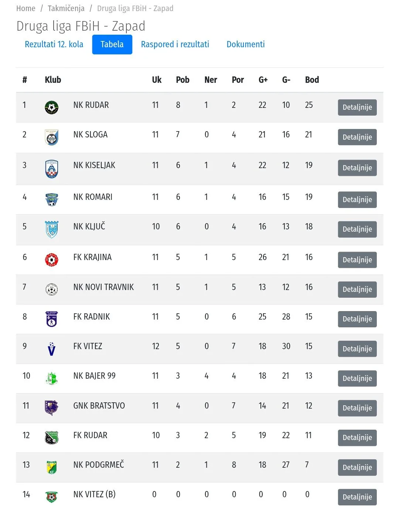The width and height of the screenshot is (399, 532).
Task: Click FK Vitez club crest icon
Action: (x=52, y=348)
